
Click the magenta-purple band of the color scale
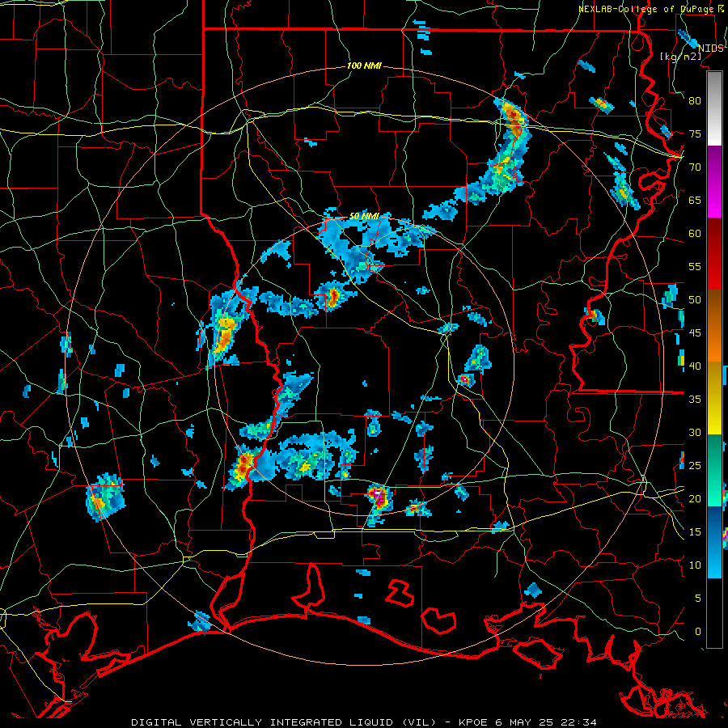[x=714, y=182]
